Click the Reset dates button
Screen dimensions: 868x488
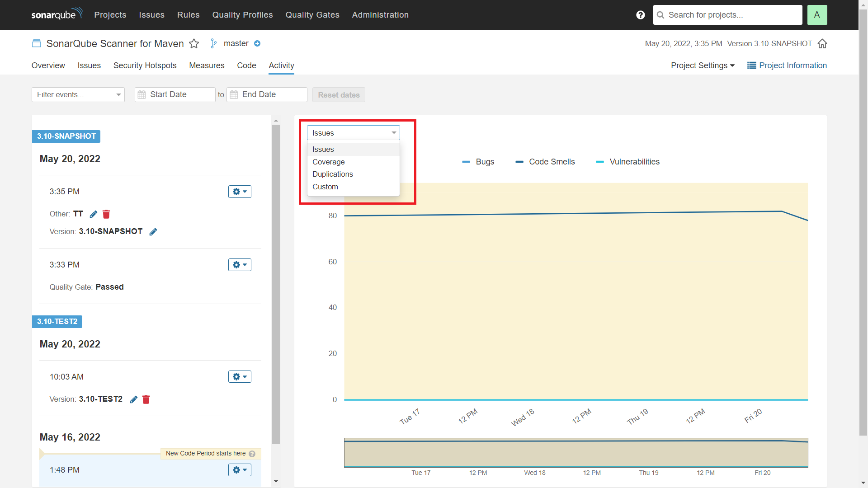(339, 95)
